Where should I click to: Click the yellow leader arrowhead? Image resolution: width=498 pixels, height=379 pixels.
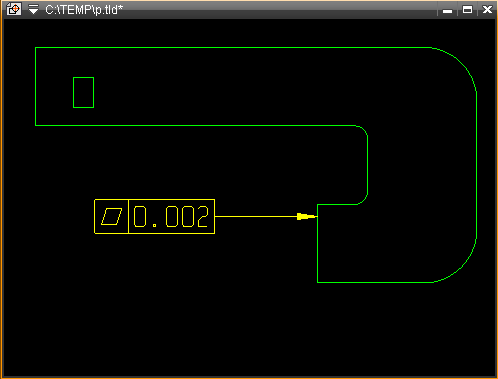tap(307, 217)
